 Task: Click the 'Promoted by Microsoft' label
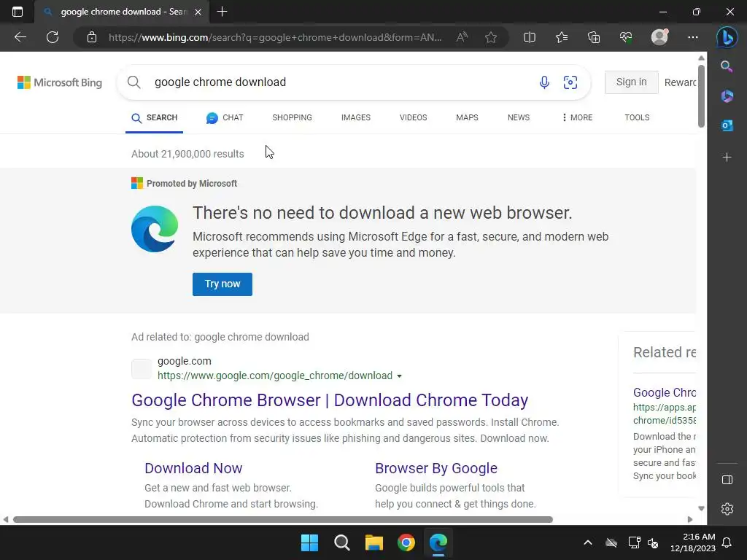[x=192, y=183]
